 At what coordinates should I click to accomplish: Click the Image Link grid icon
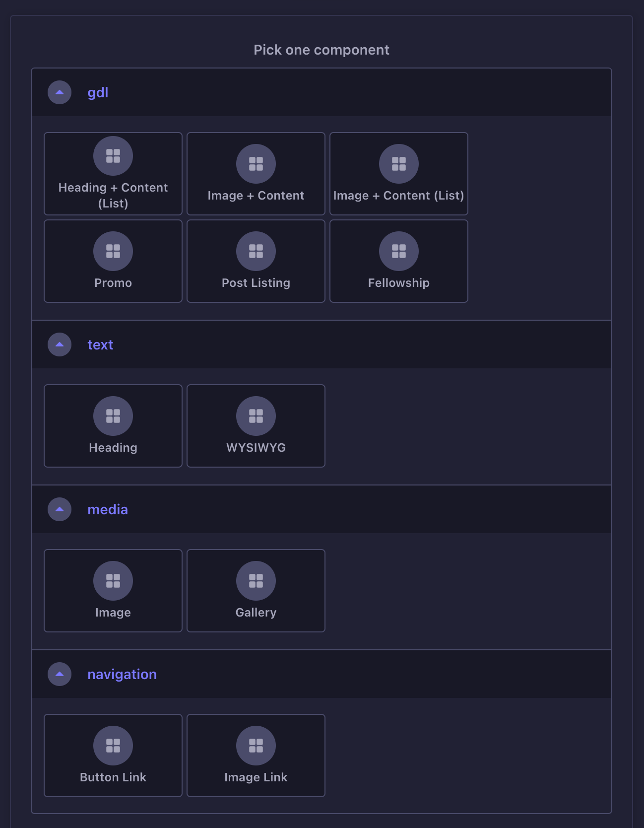(x=256, y=746)
